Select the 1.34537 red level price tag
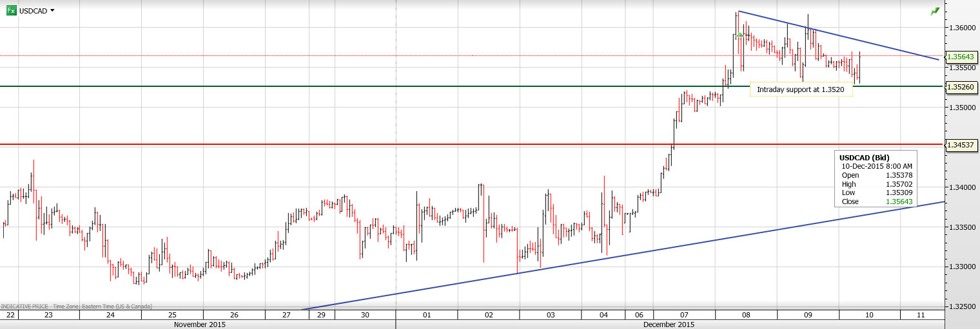980x329 pixels. pos(961,145)
